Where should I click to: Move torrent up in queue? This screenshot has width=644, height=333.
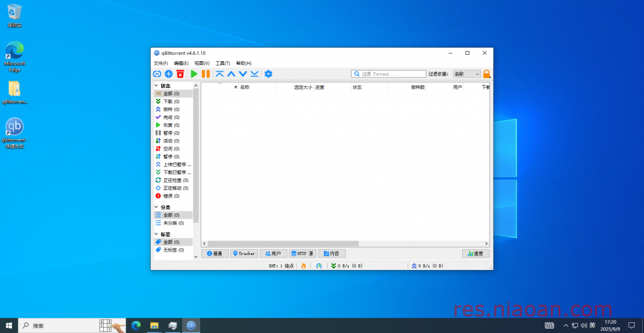coord(231,74)
